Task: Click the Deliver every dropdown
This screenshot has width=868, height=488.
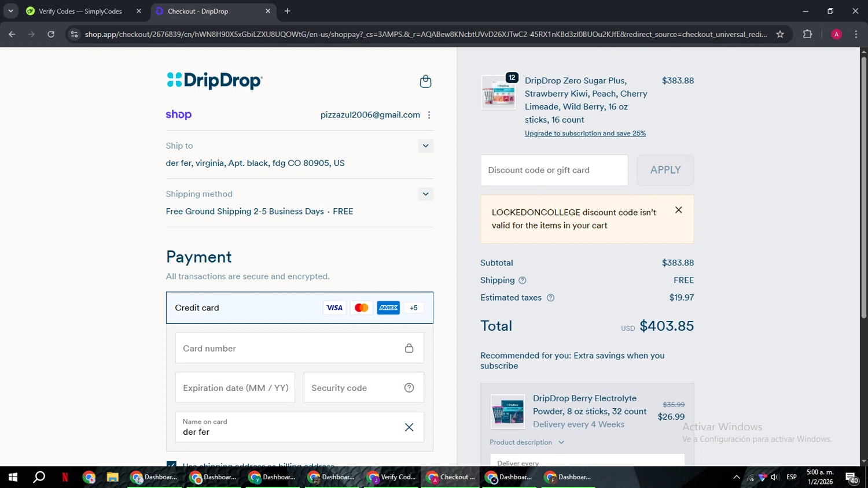Action: [x=587, y=461]
